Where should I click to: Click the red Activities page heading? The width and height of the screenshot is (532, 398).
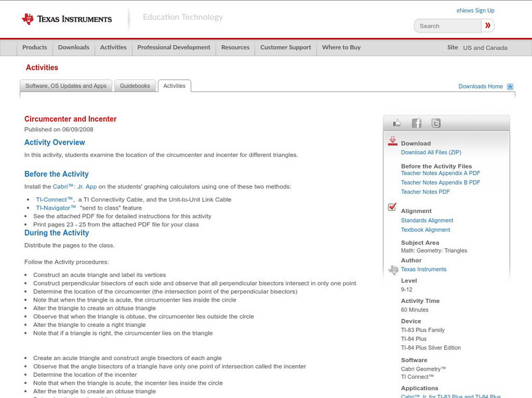[x=42, y=68]
